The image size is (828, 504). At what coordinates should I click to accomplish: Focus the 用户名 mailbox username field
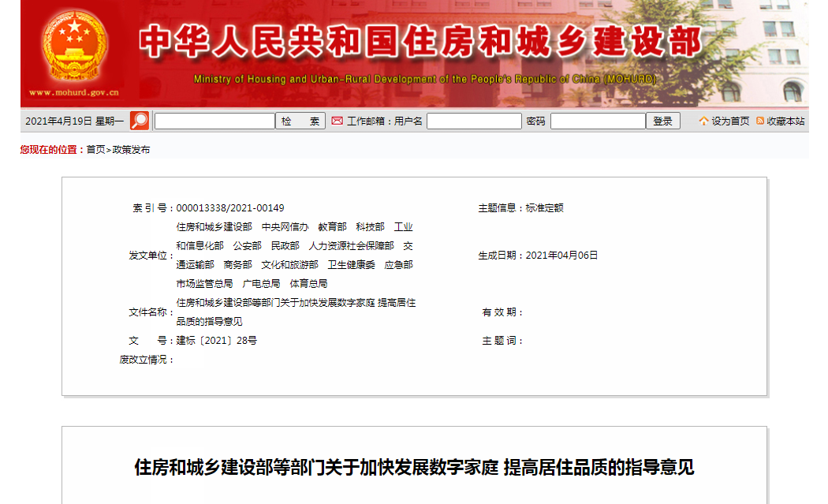click(x=474, y=121)
